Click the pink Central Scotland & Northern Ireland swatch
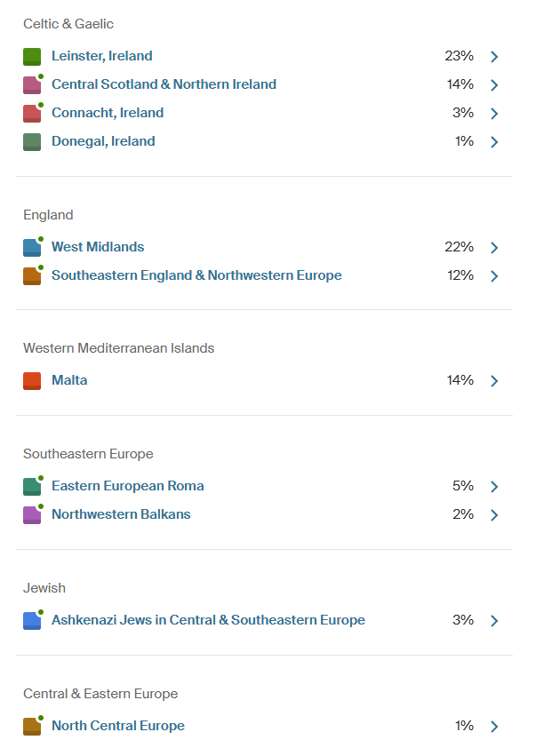The width and height of the screenshot is (552, 756). [32, 85]
